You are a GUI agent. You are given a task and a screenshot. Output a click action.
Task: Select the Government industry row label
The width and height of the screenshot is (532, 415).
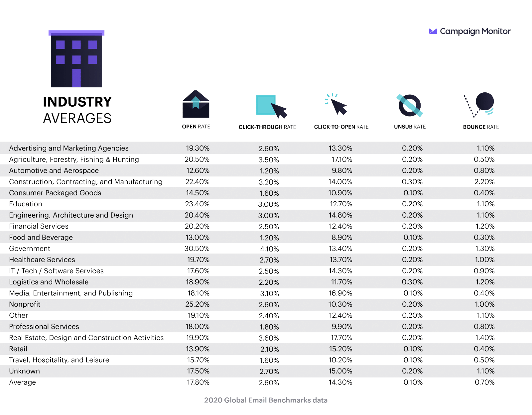tap(30, 249)
